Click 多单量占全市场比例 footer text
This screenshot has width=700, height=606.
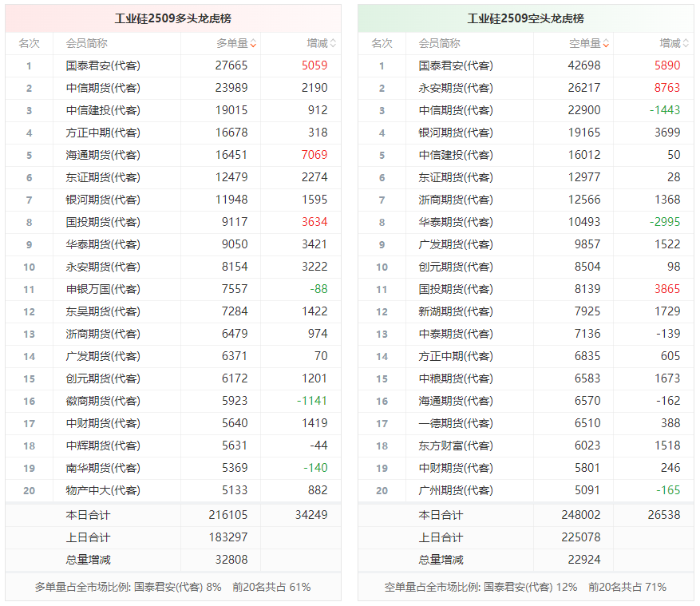click(172, 588)
